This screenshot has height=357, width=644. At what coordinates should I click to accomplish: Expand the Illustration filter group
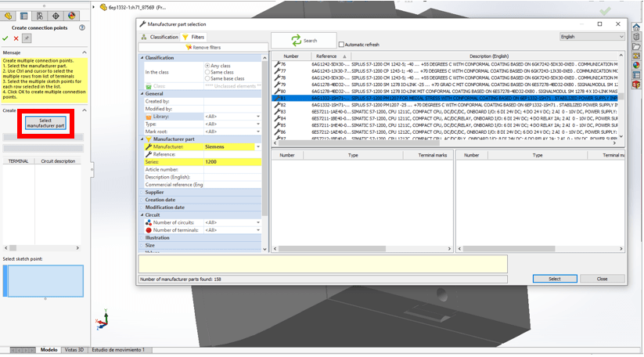coord(142,238)
